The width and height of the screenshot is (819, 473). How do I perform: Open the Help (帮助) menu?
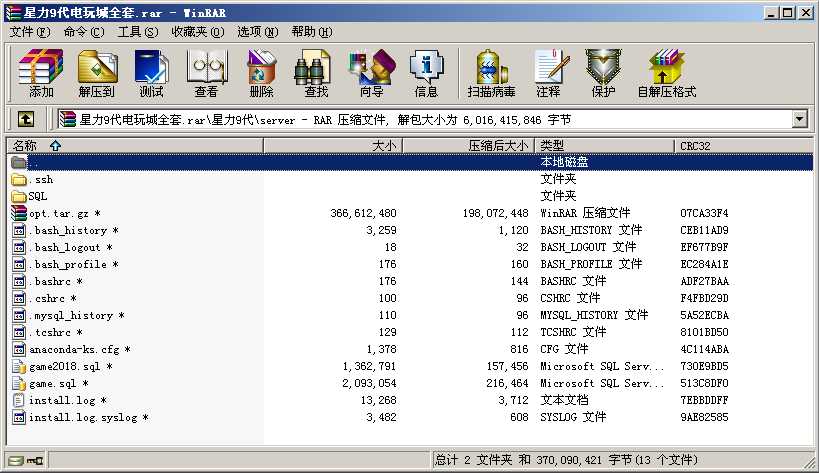[x=312, y=32]
